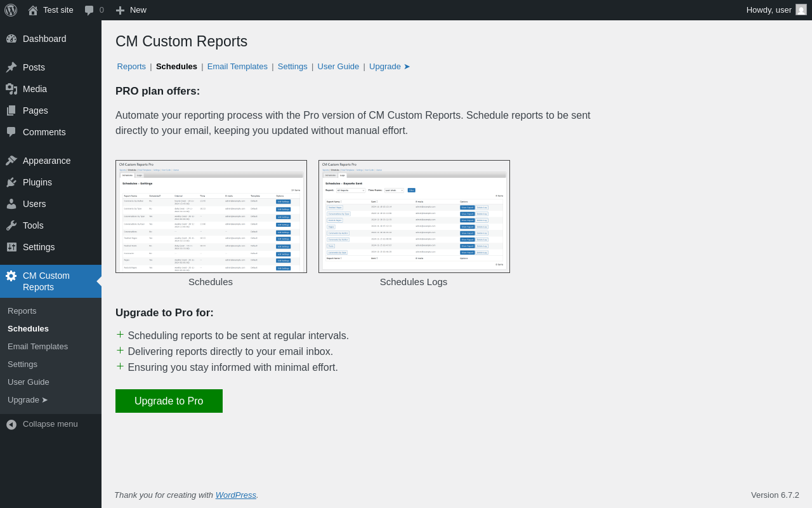Viewport: 812px width, 508px height.
Task: Click the WordPress logo icon
Action: click(11, 10)
